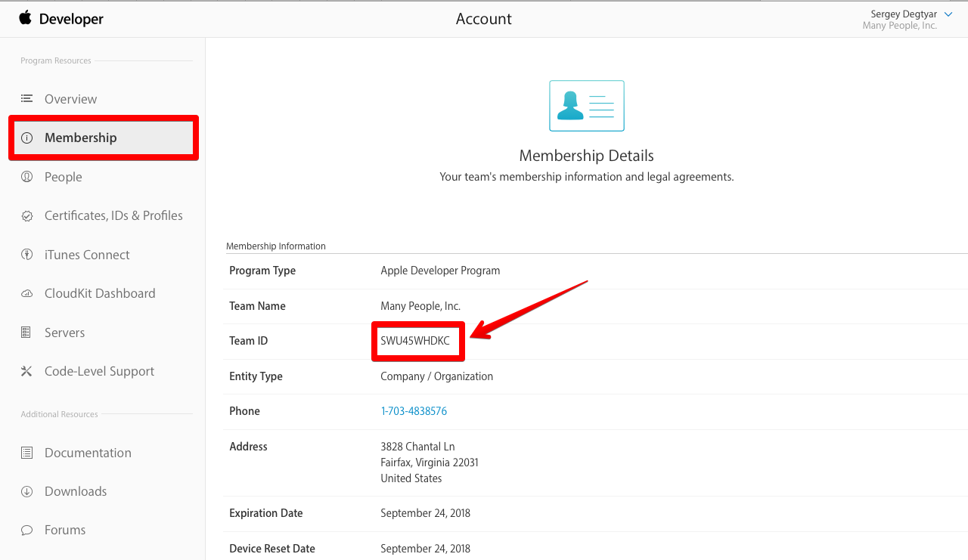Click the CloudKit Dashboard cloud icon
The width and height of the screenshot is (968, 560).
coord(27,293)
